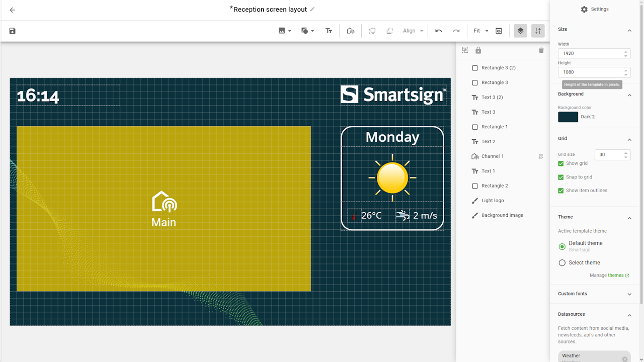Uncheck the Show grid checkbox
Viewport: 644px width, 362px height.
(x=561, y=163)
